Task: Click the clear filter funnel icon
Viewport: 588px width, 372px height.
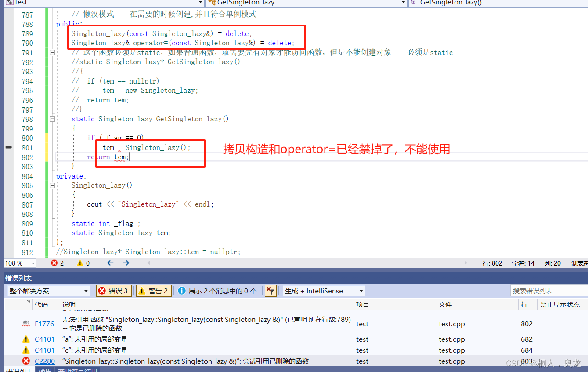Action: pos(271,291)
